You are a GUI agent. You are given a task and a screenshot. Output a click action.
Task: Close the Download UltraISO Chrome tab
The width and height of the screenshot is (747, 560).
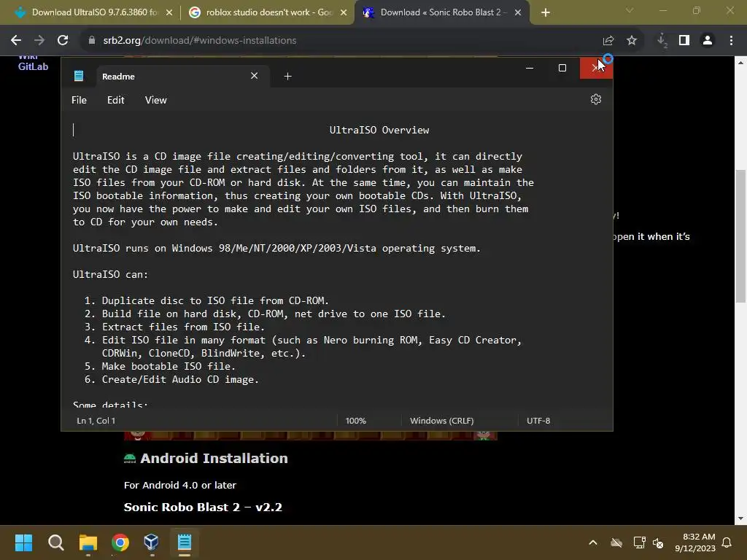tap(169, 13)
